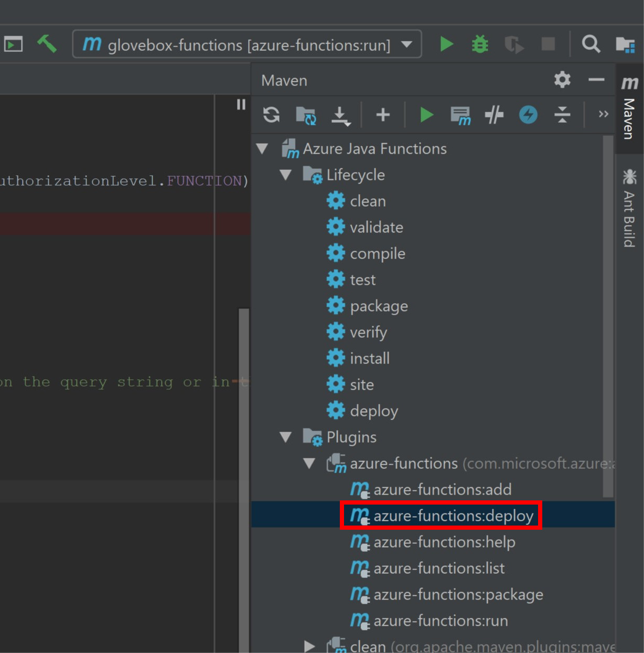Add a Maven project with the plus icon

tap(383, 114)
